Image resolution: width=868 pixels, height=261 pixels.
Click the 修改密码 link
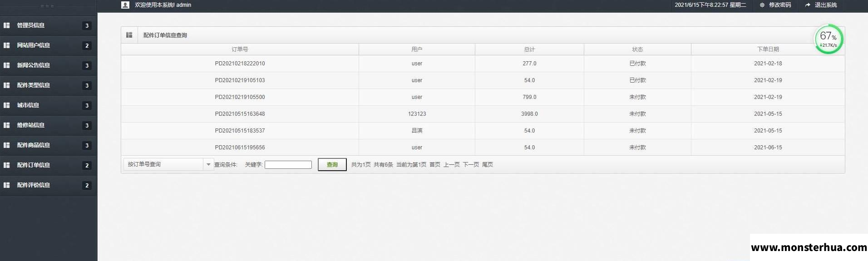(x=779, y=5)
